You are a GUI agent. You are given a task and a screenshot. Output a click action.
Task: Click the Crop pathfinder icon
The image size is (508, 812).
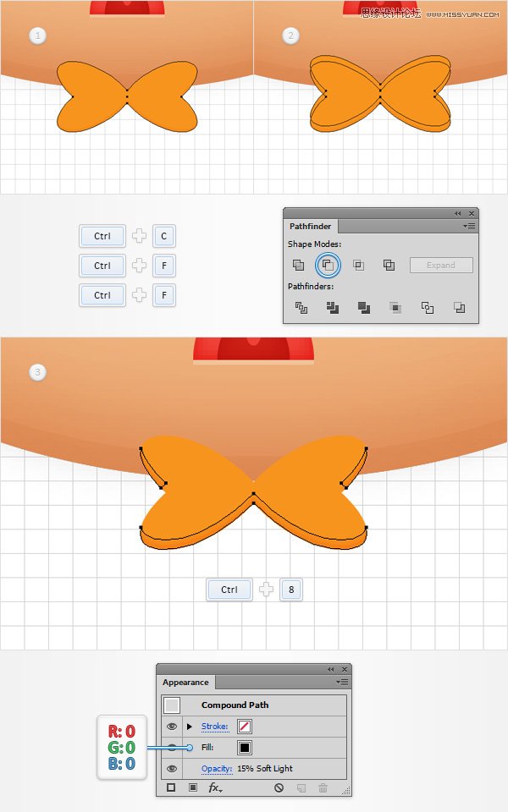tap(395, 308)
